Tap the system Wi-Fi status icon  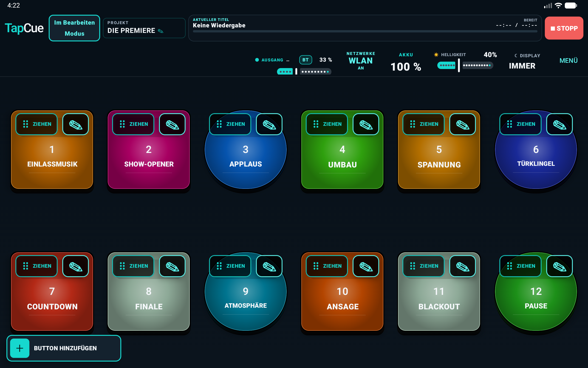558,5
